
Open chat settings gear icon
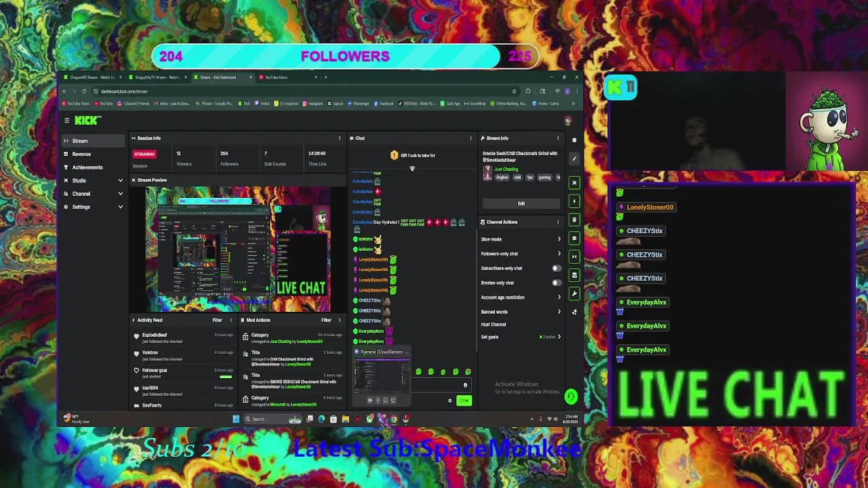[x=450, y=401]
